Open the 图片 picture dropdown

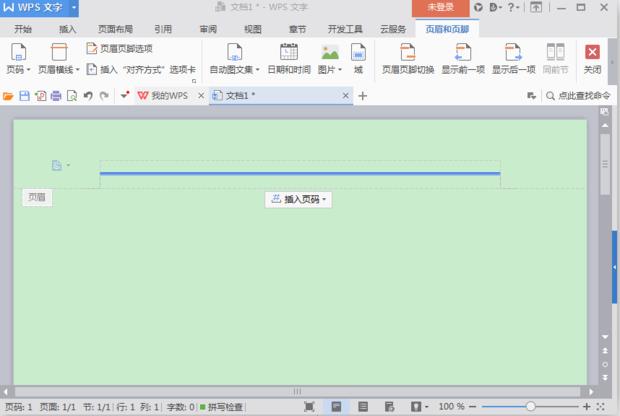pos(330,70)
